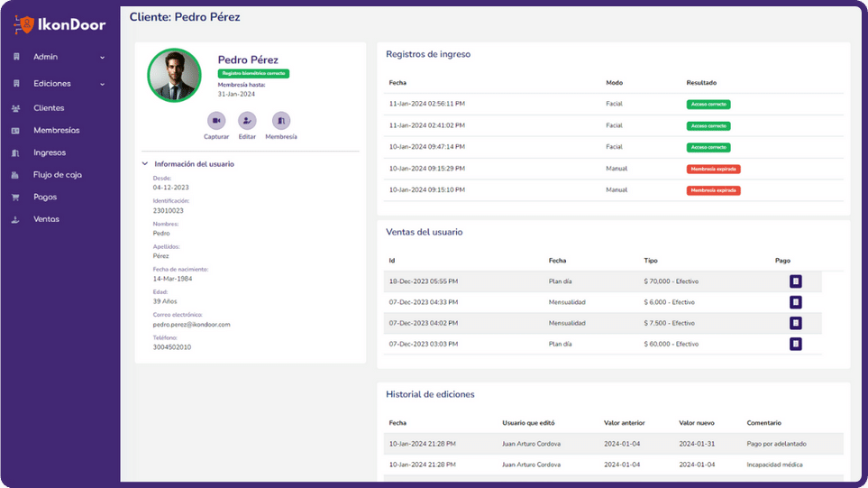Click the Ingresos door icon
Image resolution: width=868 pixels, height=488 pixels.
tap(15, 152)
